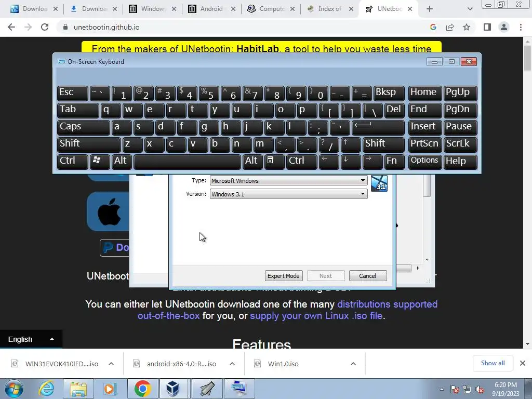Toggle the ScrLk key

(460, 144)
